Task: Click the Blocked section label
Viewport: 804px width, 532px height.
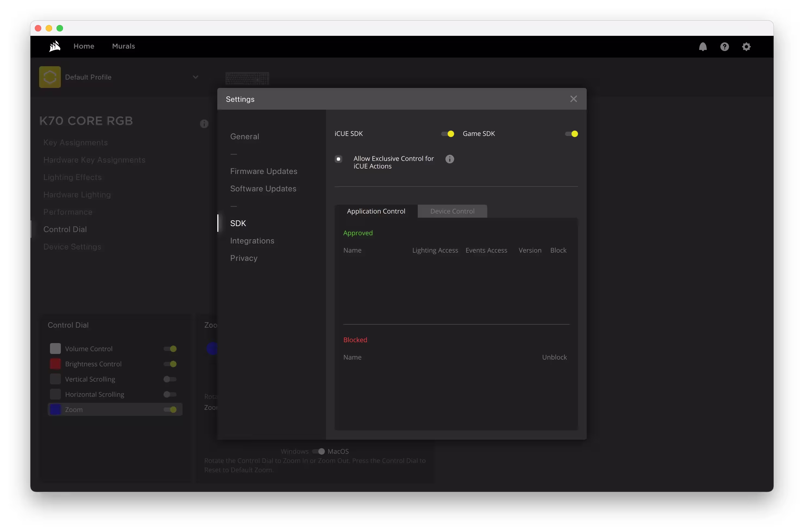Action: click(x=355, y=340)
